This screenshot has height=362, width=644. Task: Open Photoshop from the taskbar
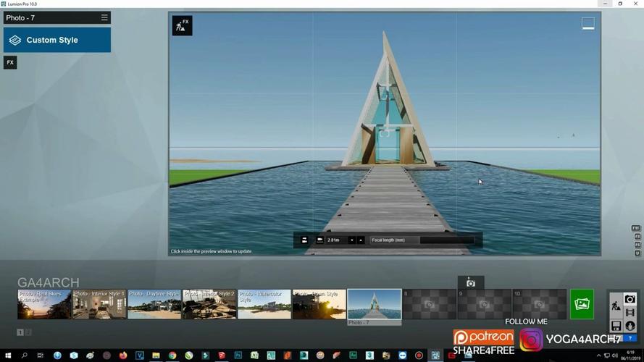point(238,355)
